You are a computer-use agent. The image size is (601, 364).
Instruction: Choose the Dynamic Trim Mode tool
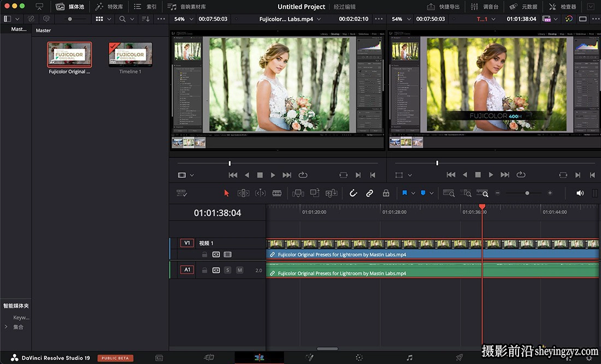click(x=260, y=193)
